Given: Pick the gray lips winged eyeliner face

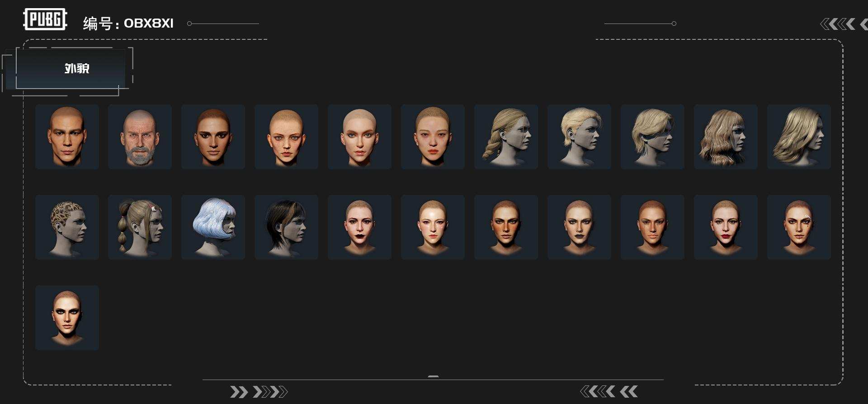Looking at the screenshot, I should point(579,227).
